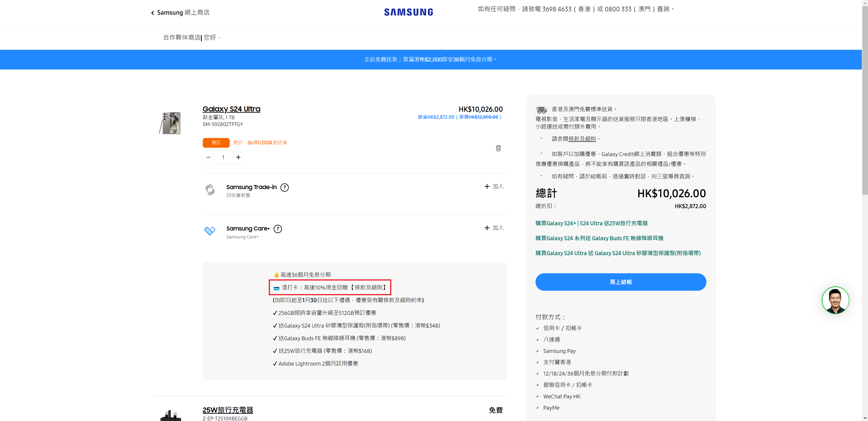Open the Galaxy S24 Ultra product link
The image size is (868, 421).
tap(231, 109)
